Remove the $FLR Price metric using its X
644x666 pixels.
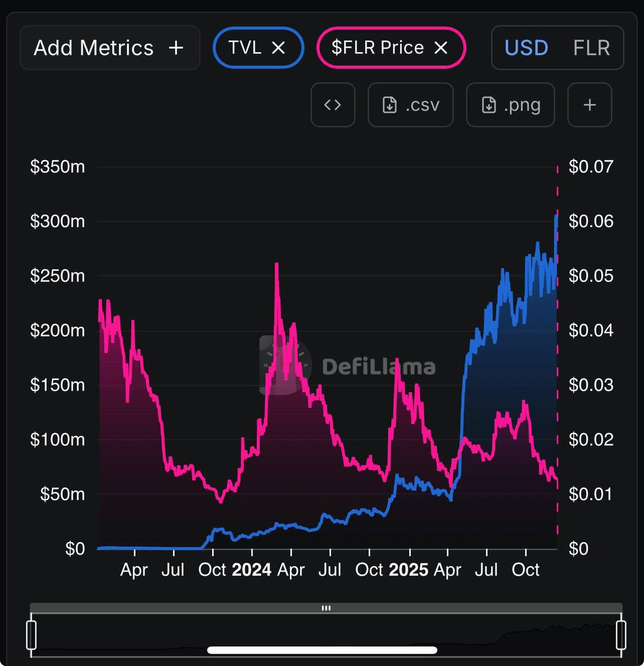click(441, 48)
